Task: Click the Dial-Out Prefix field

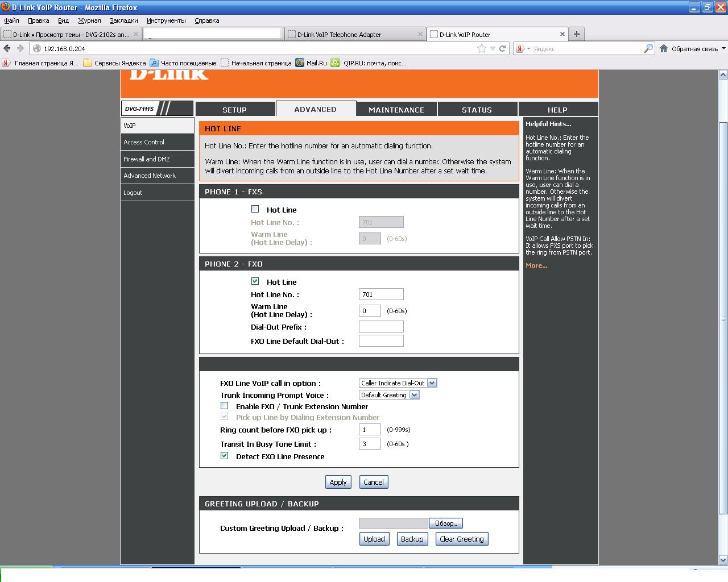Action: (x=381, y=326)
